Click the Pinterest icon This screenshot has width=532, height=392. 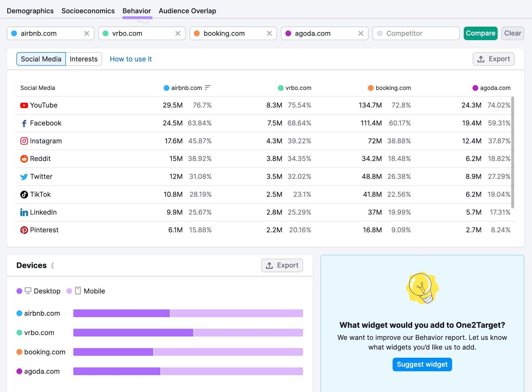pos(24,230)
